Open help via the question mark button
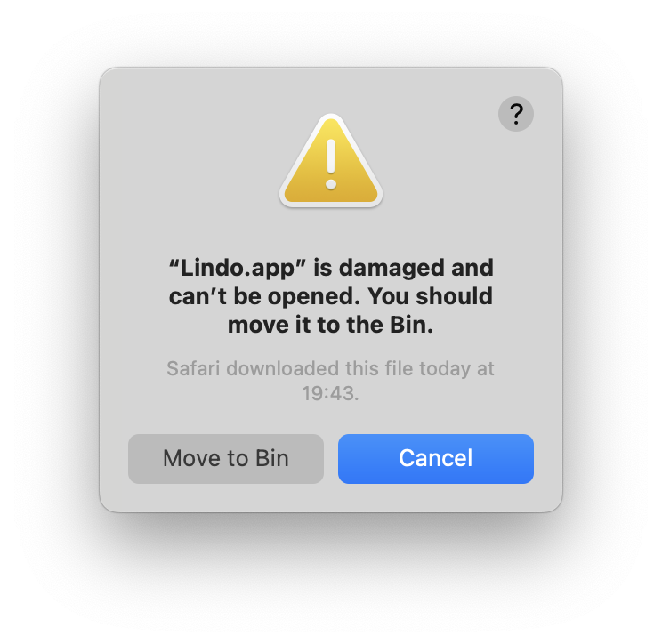 pos(515,114)
